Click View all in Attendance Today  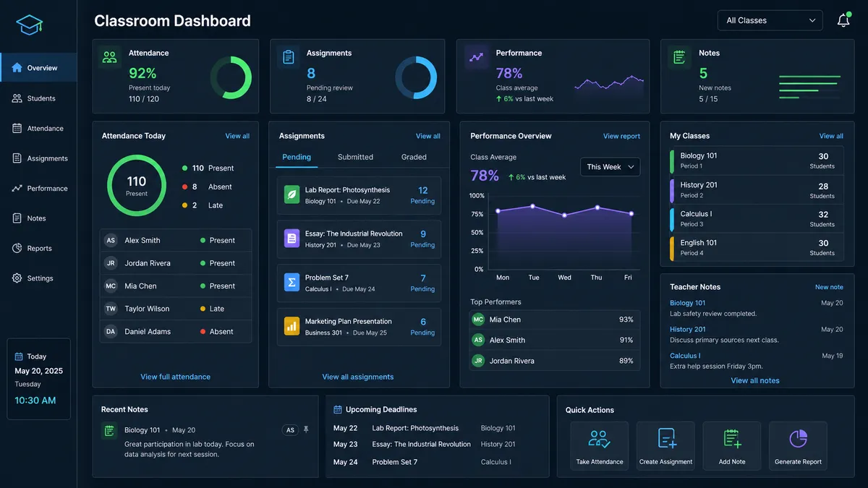[237, 136]
